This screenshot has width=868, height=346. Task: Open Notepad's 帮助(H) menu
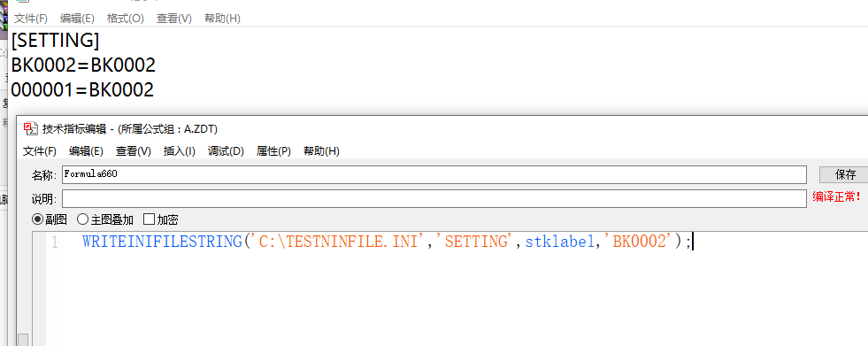click(223, 19)
